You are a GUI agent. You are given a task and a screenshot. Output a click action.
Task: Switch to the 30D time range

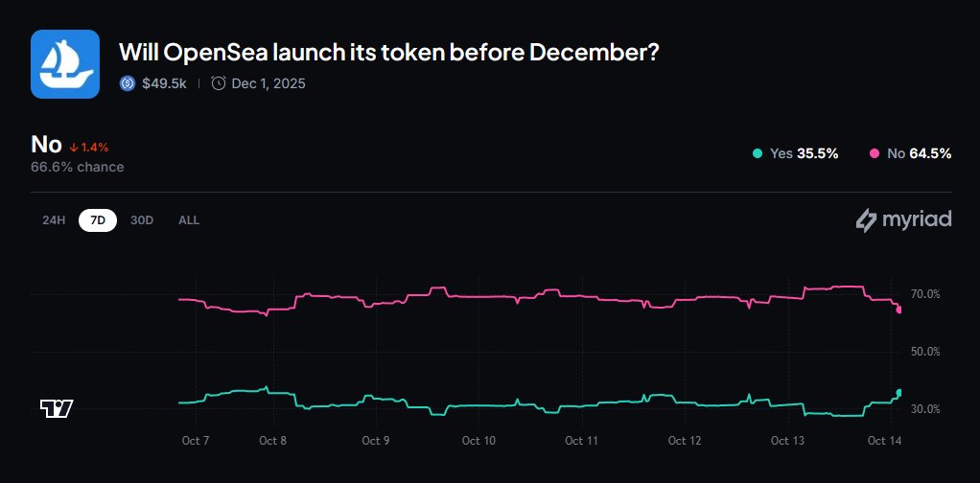(x=142, y=220)
